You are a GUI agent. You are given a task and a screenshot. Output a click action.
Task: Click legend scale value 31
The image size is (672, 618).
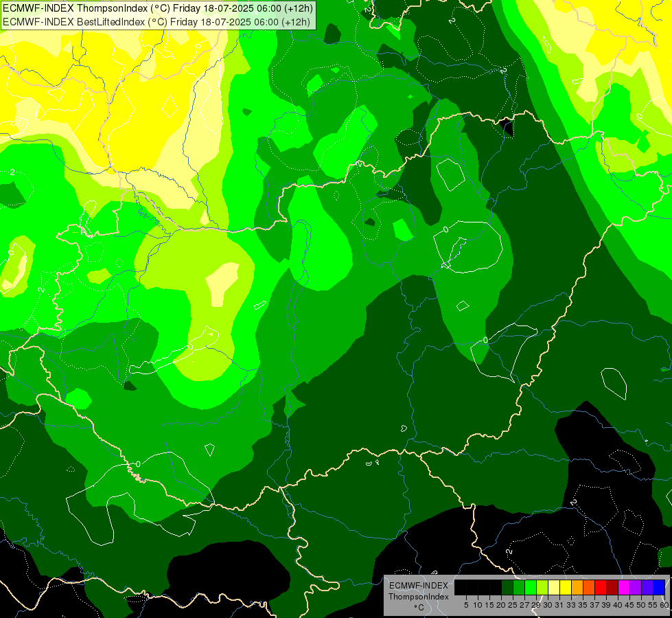click(559, 605)
